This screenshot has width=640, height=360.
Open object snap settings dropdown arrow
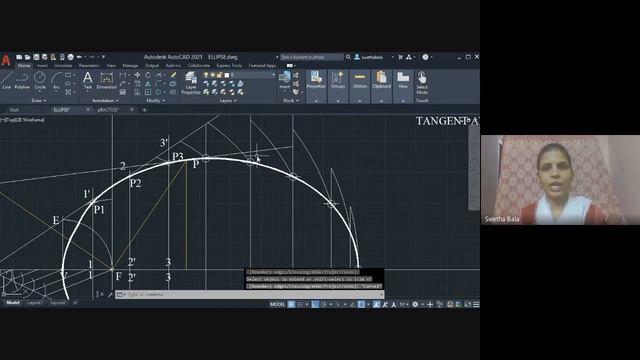(368, 304)
